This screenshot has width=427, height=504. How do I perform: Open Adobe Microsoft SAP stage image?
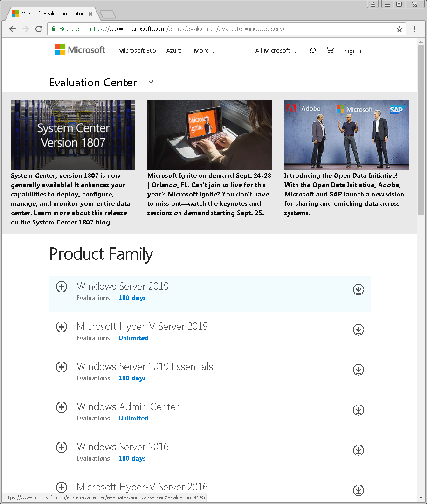(x=346, y=135)
